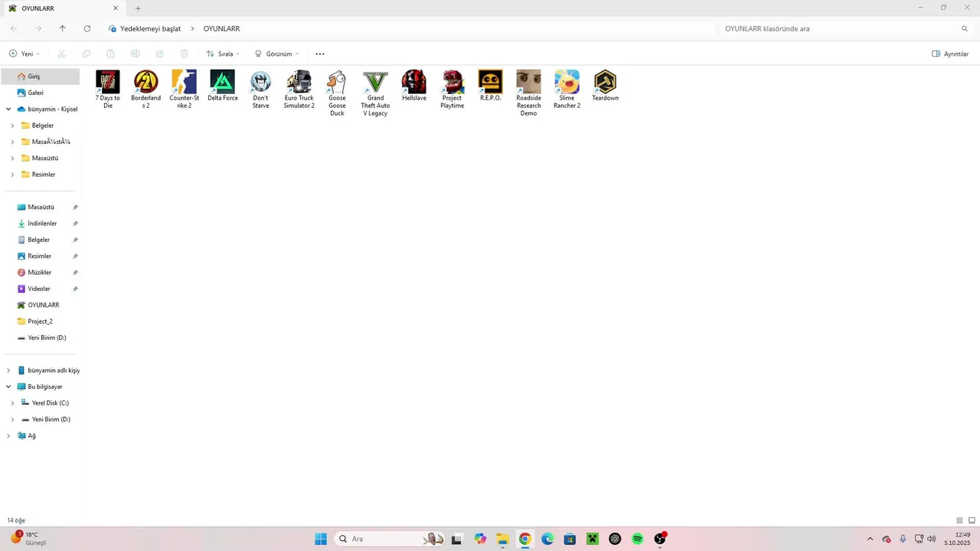The image size is (980, 551).
Task: Show hidden system tray icons
Action: pos(870,539)
